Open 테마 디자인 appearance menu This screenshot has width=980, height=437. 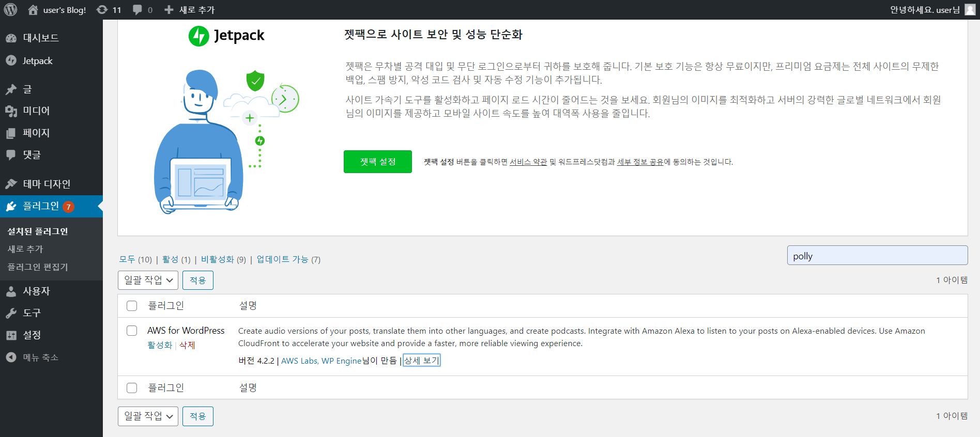coord(47,184)
